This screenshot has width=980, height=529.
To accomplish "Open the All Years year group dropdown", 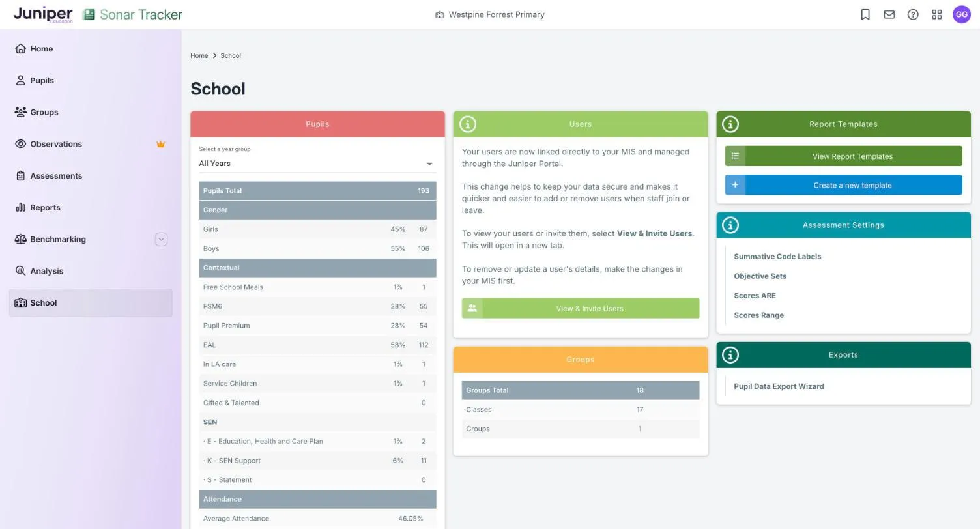I will pyautogui.click(x=317, y=164).
